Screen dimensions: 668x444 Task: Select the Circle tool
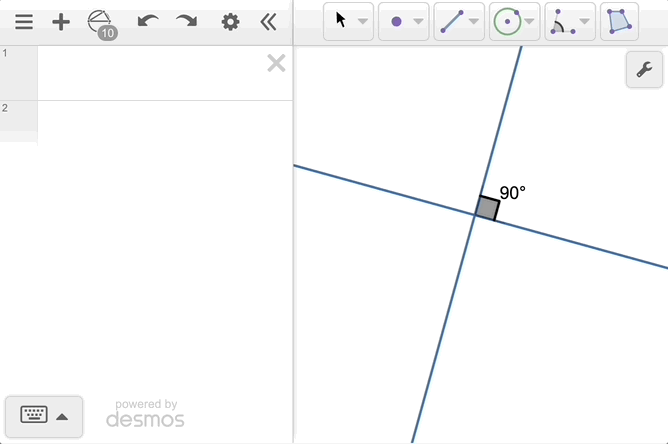pyautogui.click(x=507, y=21)
